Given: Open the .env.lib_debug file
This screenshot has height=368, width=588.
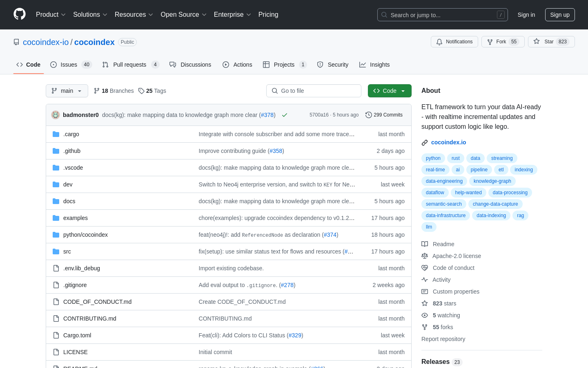Looking at the screenshot, I should coord(82,268).
